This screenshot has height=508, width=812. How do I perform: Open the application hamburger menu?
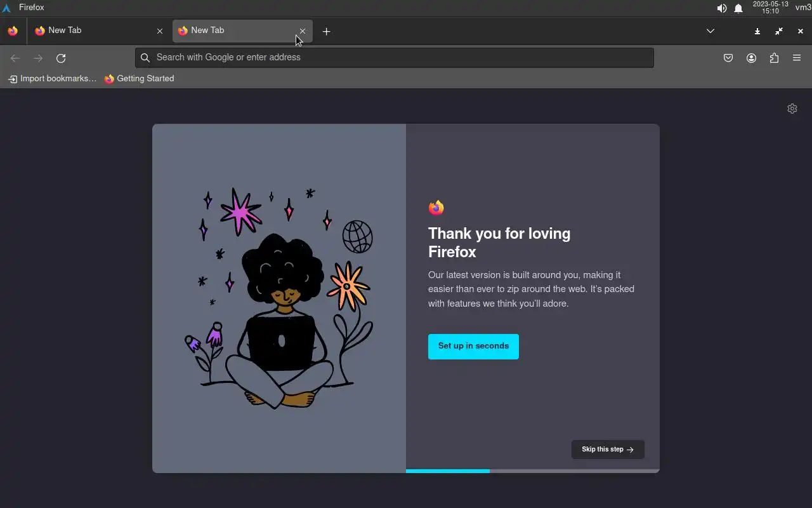(x=797, y=58)
